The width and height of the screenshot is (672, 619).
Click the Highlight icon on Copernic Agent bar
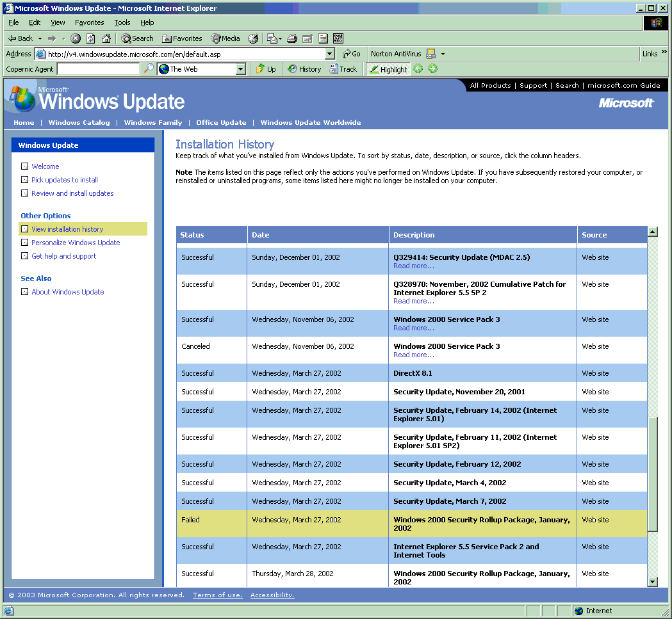tap(388, 69)
